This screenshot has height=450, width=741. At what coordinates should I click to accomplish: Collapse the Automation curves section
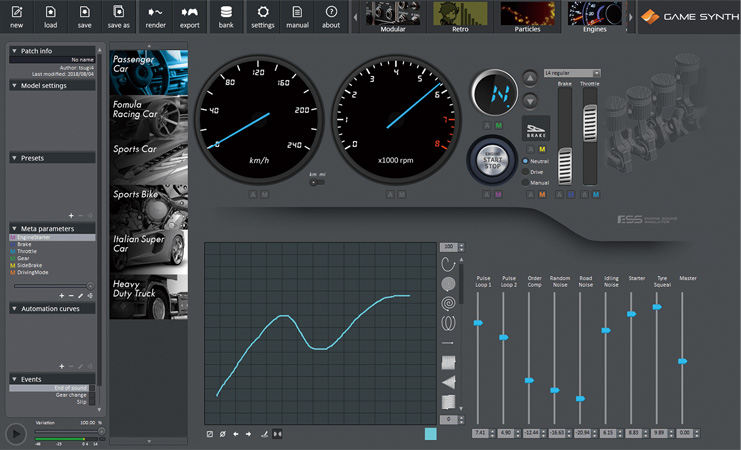point(14,308)
